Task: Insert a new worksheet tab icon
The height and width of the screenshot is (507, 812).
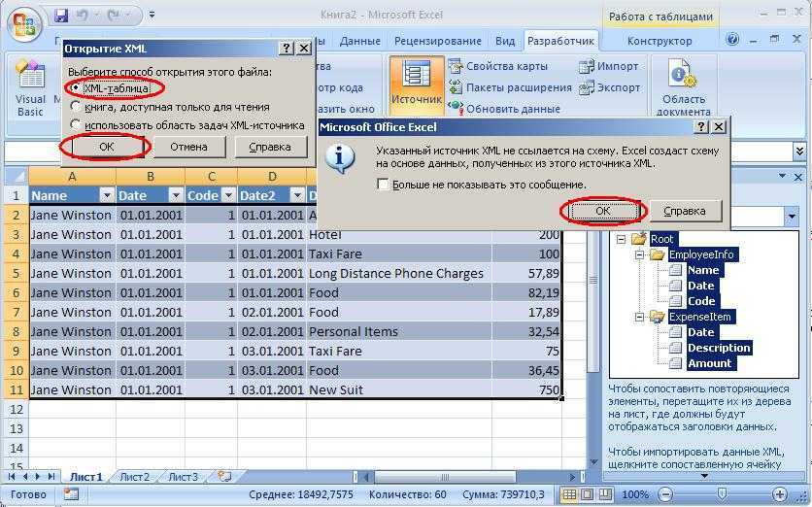Action: click(224, 476)
